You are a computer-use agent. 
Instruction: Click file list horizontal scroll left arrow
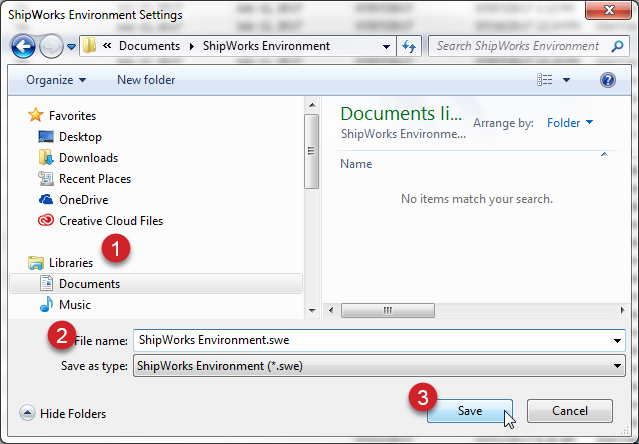pos(331,310)
